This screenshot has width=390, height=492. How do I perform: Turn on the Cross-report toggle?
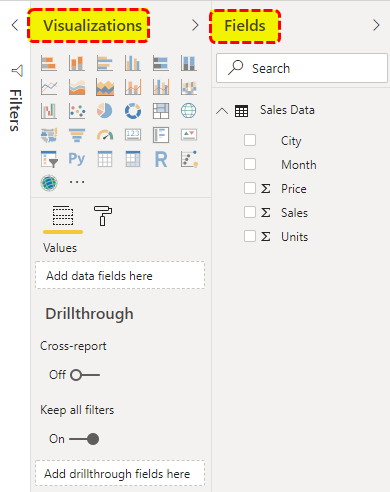pos(85,375)
